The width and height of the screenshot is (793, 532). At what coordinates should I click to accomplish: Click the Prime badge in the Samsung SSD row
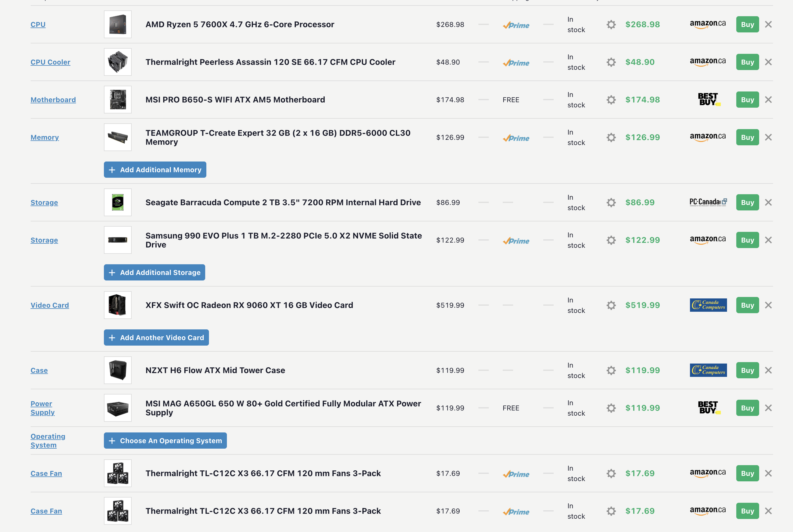[516, 241]
